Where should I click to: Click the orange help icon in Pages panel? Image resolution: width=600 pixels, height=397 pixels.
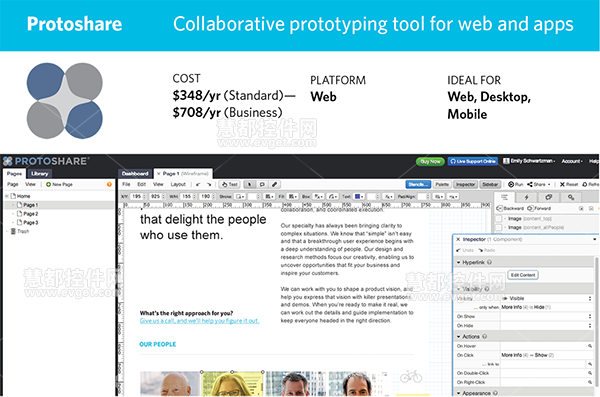point(109,185)
